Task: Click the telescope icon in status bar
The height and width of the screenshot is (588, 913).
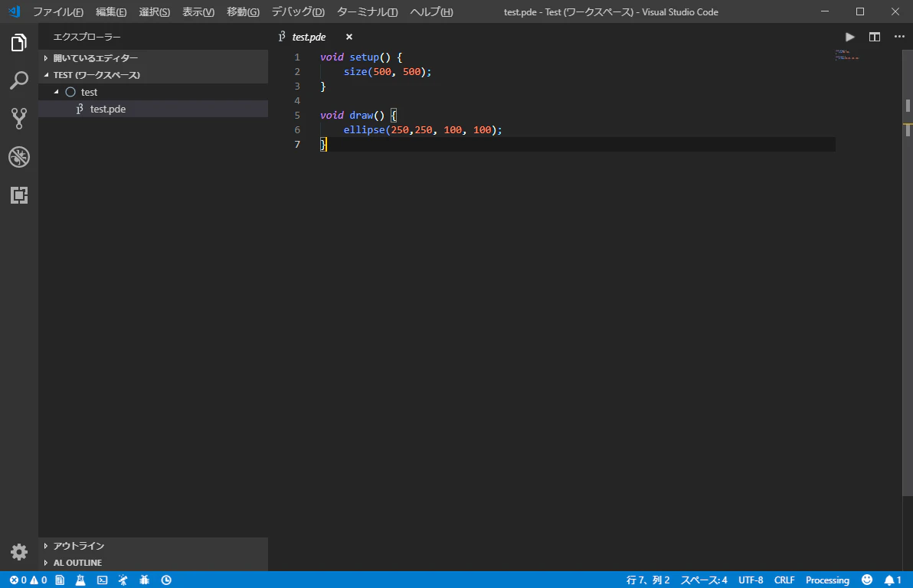Action: [123, 580]
